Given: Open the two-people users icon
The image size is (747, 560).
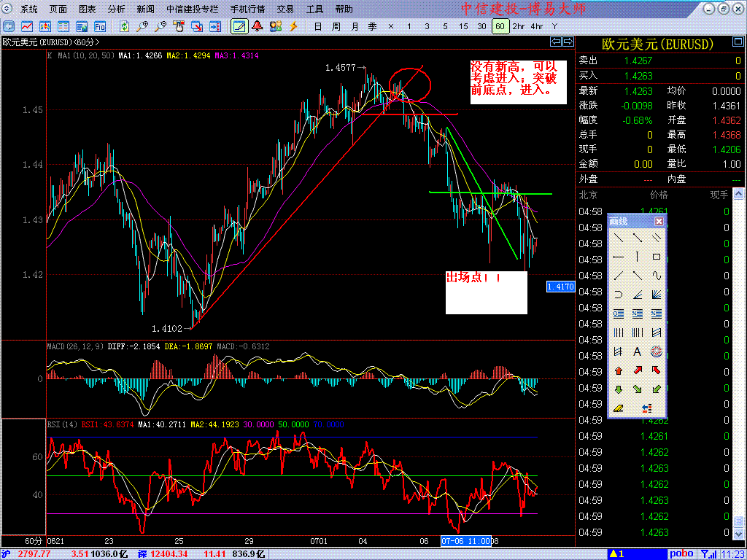Looking at the screenshot, I should 275,27.
